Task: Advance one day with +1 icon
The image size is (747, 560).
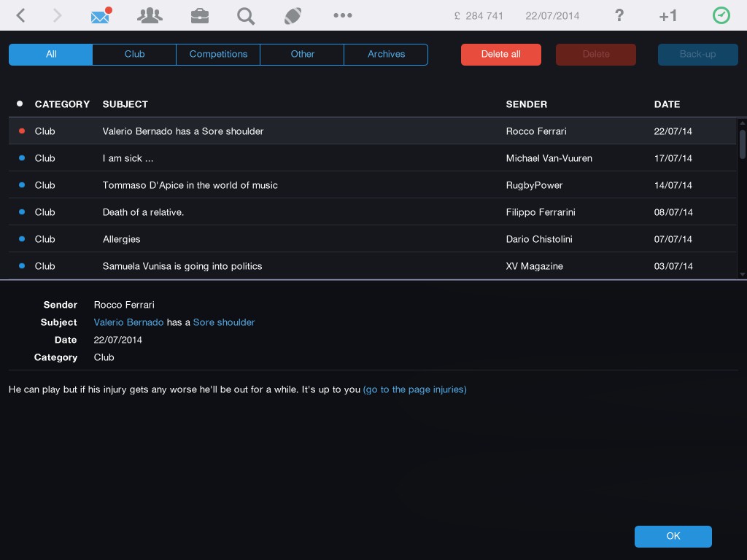Action: 667,16
